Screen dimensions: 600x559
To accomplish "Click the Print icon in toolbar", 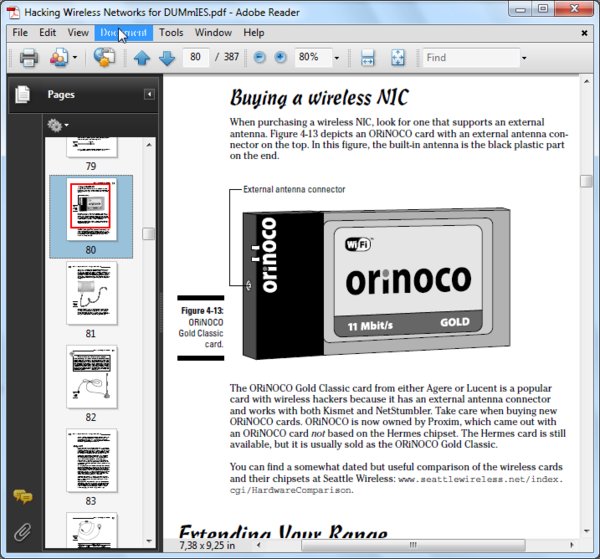I will point(29,58).
